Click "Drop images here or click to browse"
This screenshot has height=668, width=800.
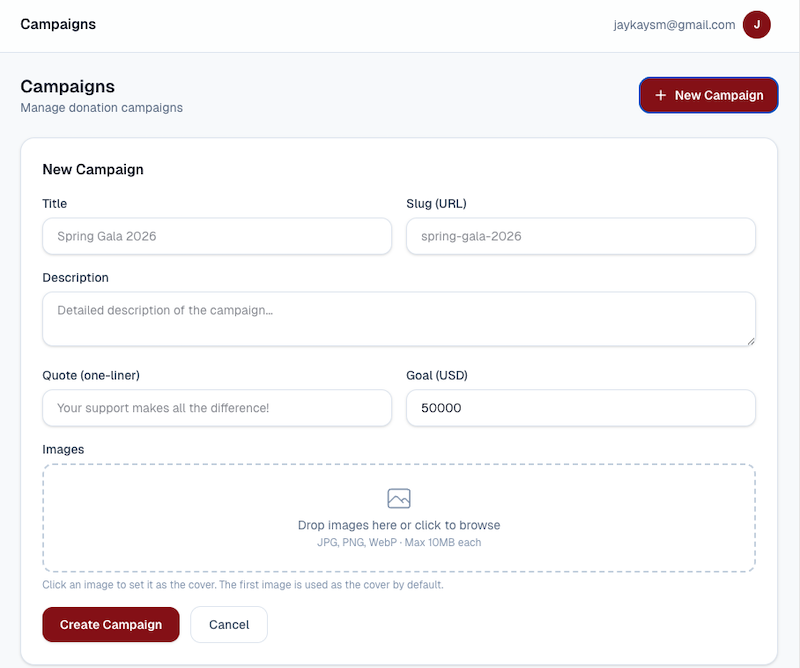click(399, 525)
